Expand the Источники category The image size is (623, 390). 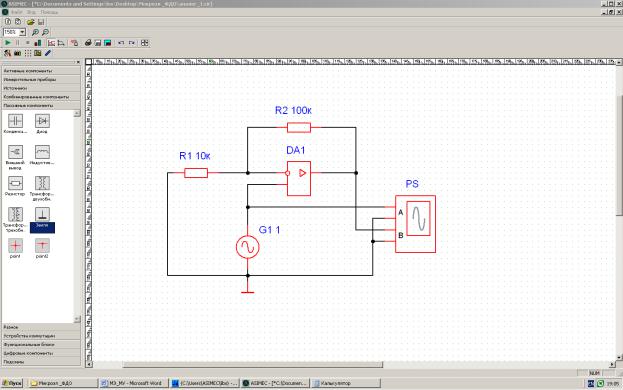point(41,88)
